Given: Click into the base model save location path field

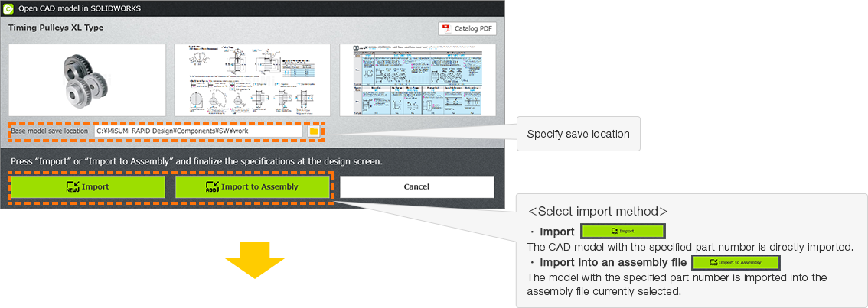Looking at the screenshot, I should pos(197,131).
